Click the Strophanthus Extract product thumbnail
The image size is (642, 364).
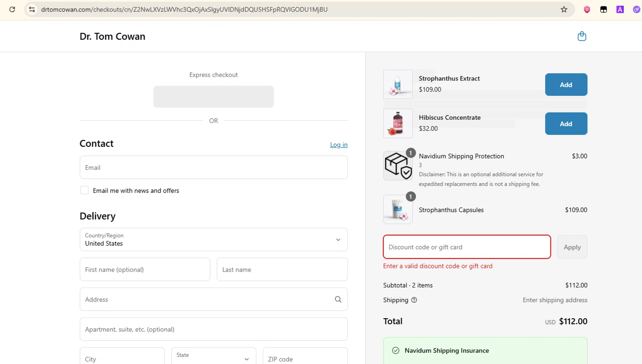click(398, 84)
